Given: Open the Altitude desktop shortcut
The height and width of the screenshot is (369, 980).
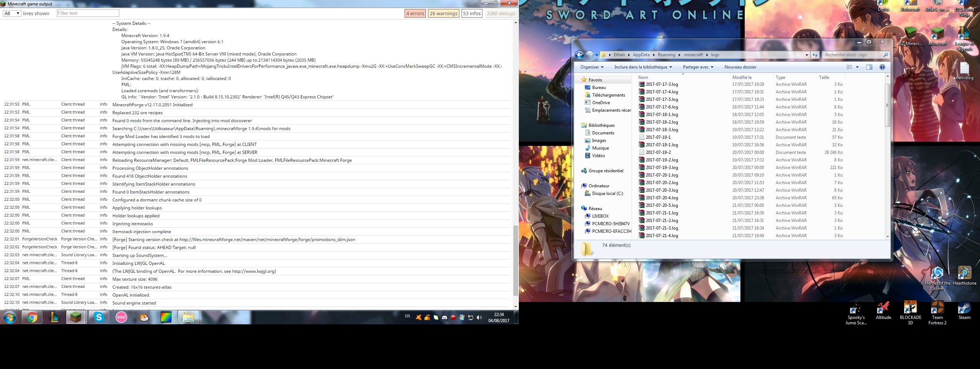Looking at the screenshot, I should [x=883, y=310].
